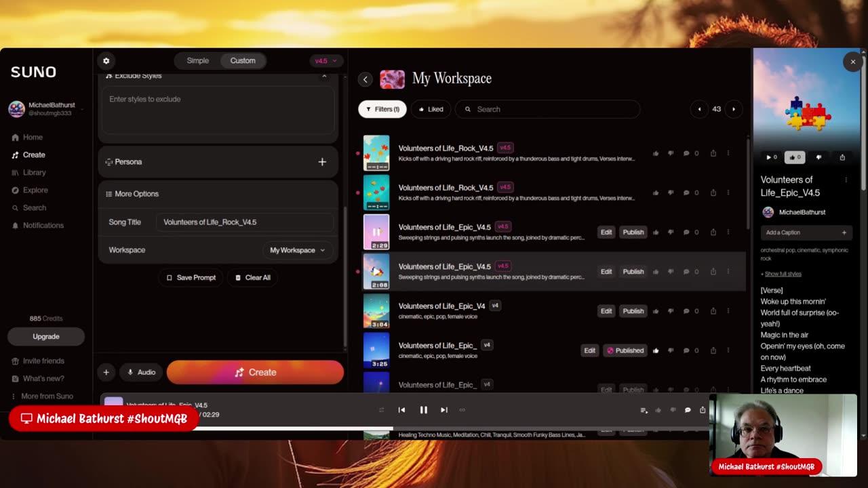Click the workspace song list scrollbar

click(749, 183)
